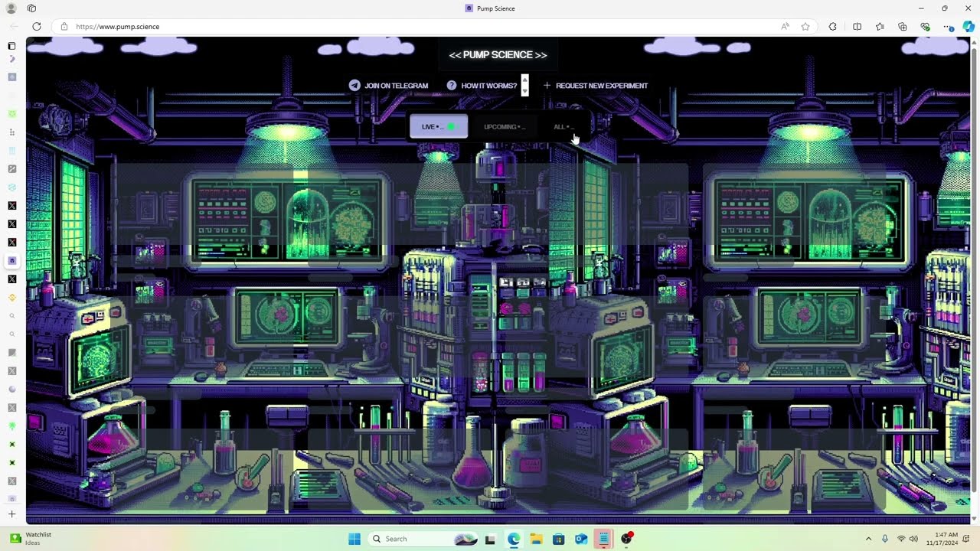The height and width of the screenshot is (551, 980).
Task: Click the small scroll stepper beside How It Works
Action: [x=524, y=85]
